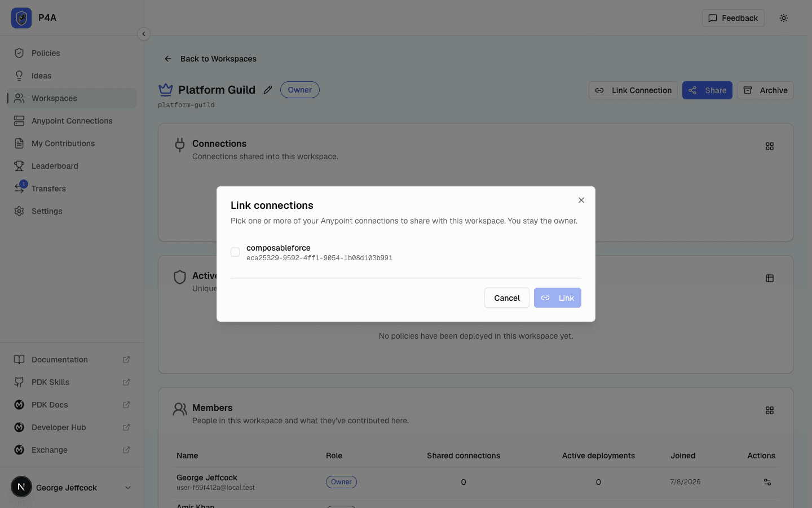Click the user-f69f412a@local.test email
This screenshot has width=812, height=508.
coord(215,488)
